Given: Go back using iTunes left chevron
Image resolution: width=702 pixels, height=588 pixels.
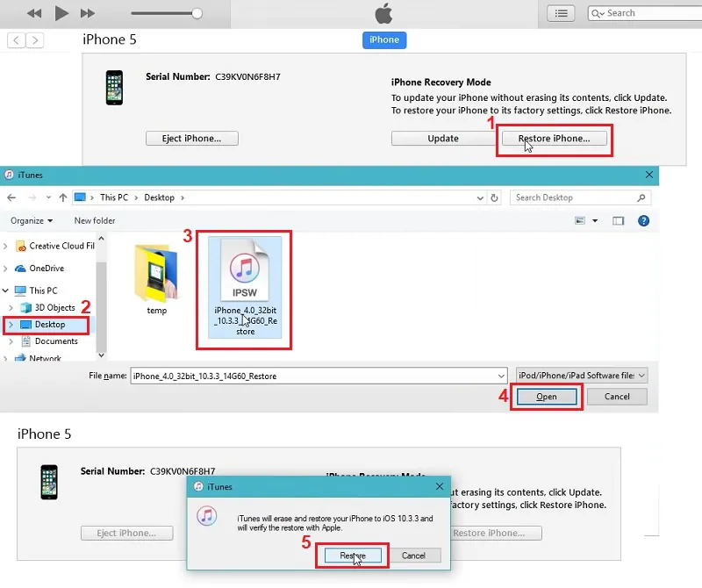Looking at the screenshot, I should click(17, 40).
